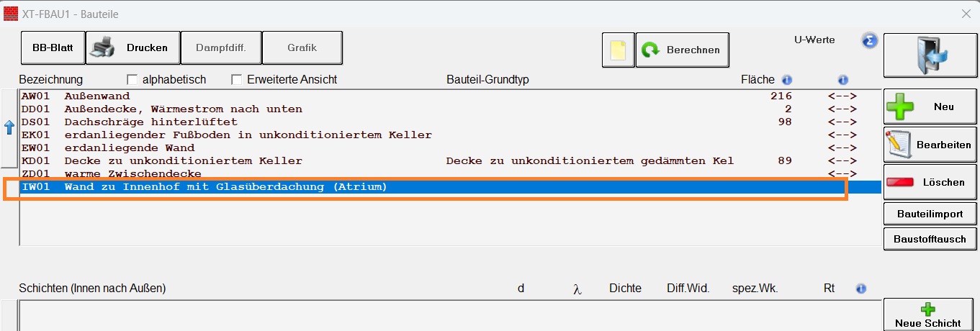Click the exit door icon button
Image resolution: width=980 pixels, height=331 pixels.
[930, 55]
